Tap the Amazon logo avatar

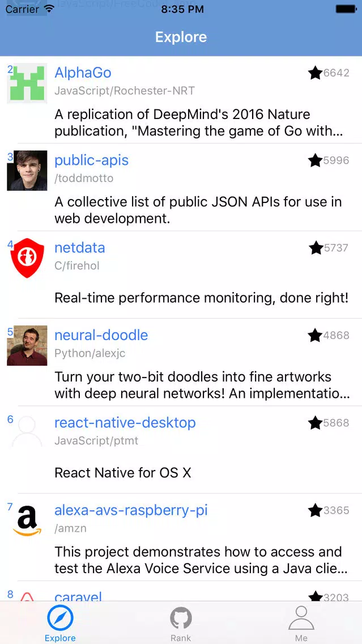[x=27, y=520]
